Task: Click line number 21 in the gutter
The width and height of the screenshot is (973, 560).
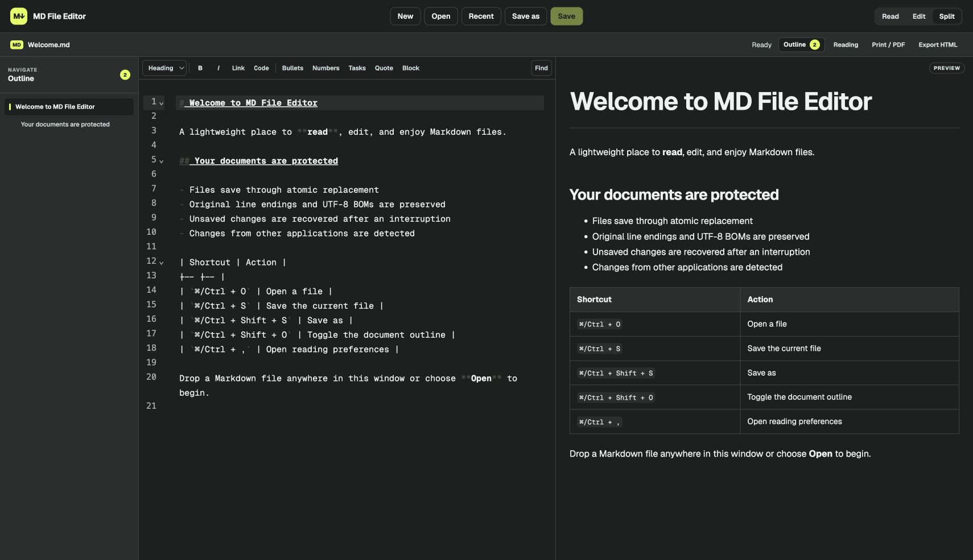Action: 151,406
